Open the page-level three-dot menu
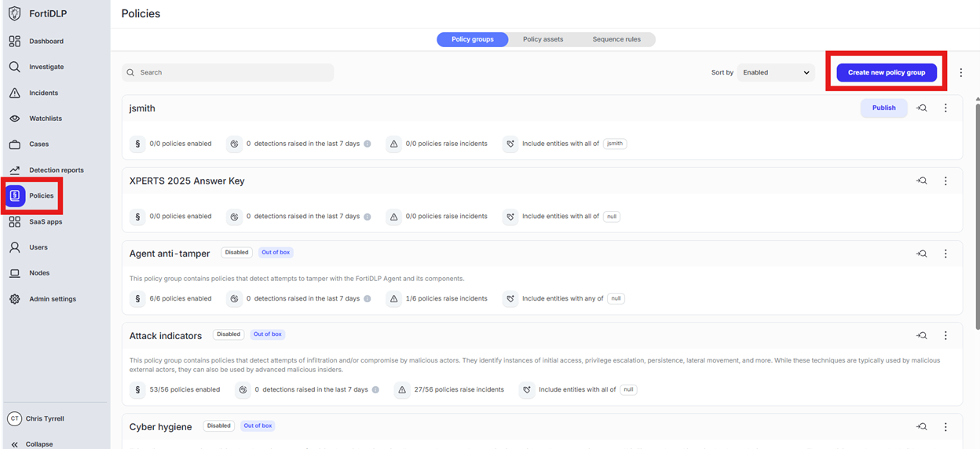The height and width of the screenshot is (449, 980). coord(961,72)
